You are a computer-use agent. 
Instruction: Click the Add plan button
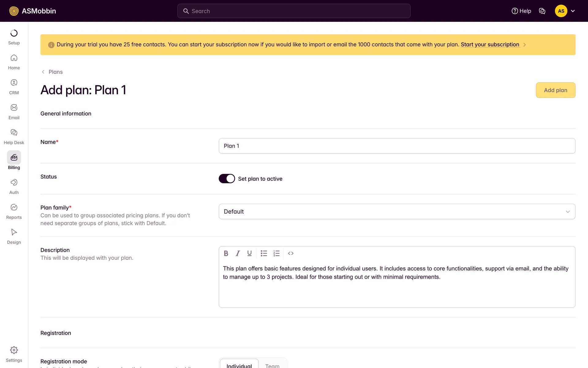point(555,90)
